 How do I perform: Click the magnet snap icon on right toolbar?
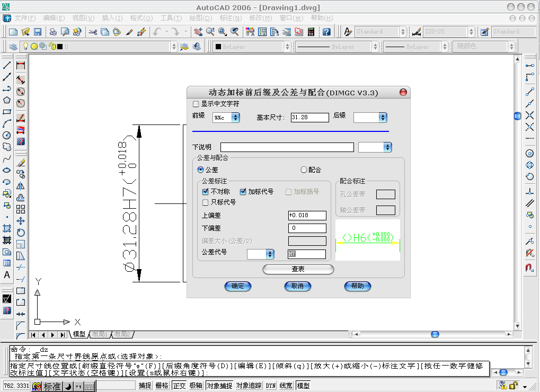coord(530,268)
